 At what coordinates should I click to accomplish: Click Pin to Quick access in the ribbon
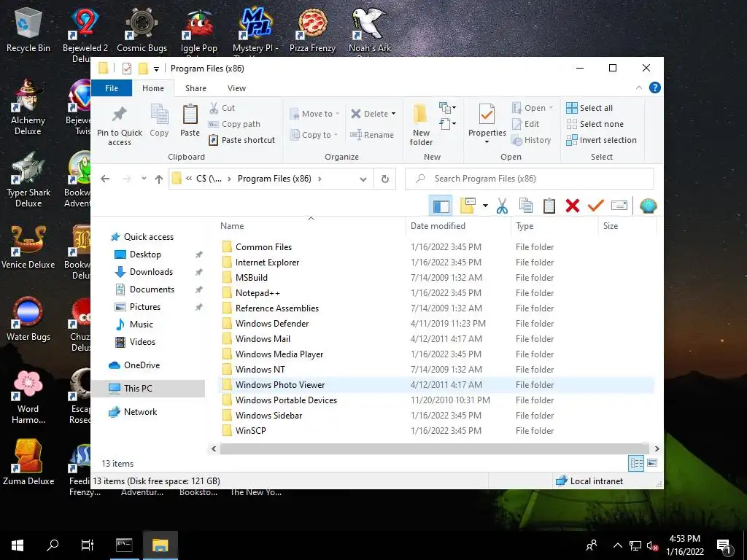[119, 125]
